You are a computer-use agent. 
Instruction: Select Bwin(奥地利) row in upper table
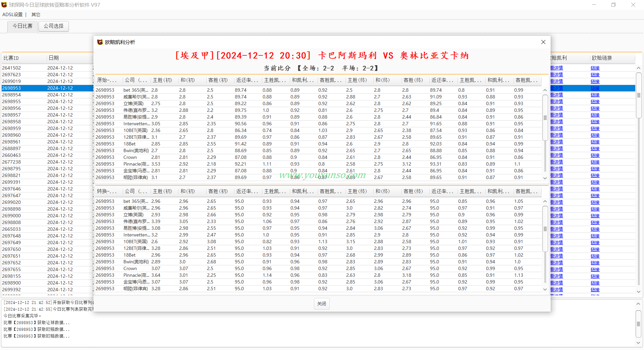(x=318, y=150)
